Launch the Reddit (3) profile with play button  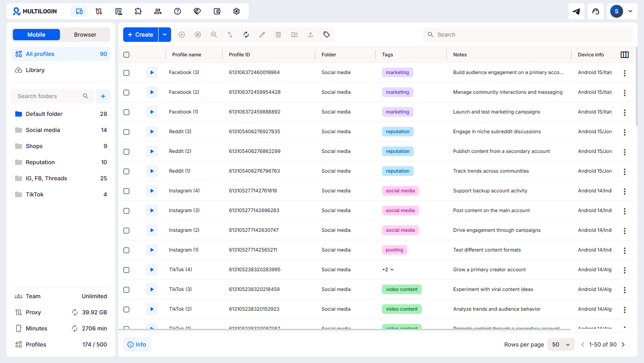[152, 132]
